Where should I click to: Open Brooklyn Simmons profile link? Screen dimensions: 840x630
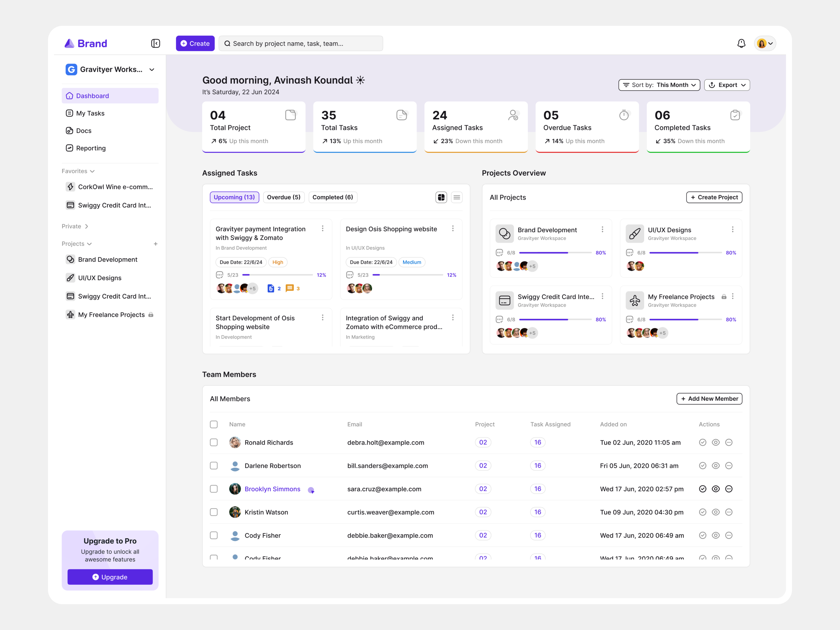272,489
